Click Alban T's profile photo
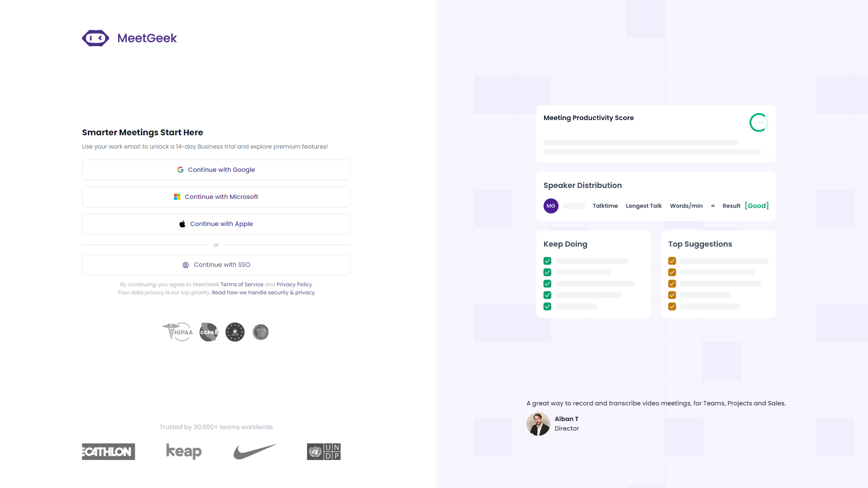This screenshot has width=868, height=488. (538, 423)
